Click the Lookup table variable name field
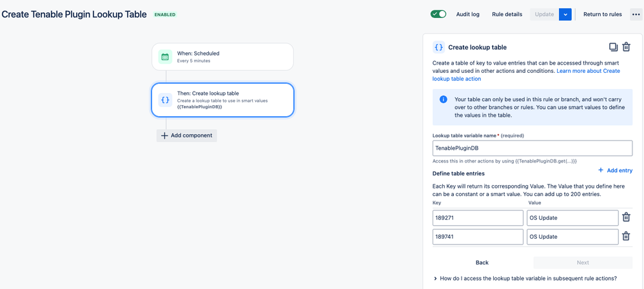The image size is (644, 289). click(x=532, y=148)
